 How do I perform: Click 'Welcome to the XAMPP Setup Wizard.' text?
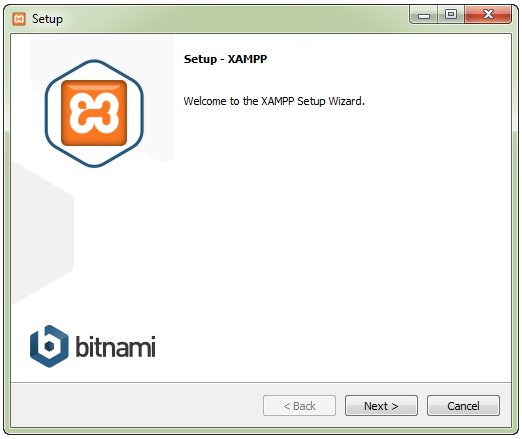(x=274, y=101)
